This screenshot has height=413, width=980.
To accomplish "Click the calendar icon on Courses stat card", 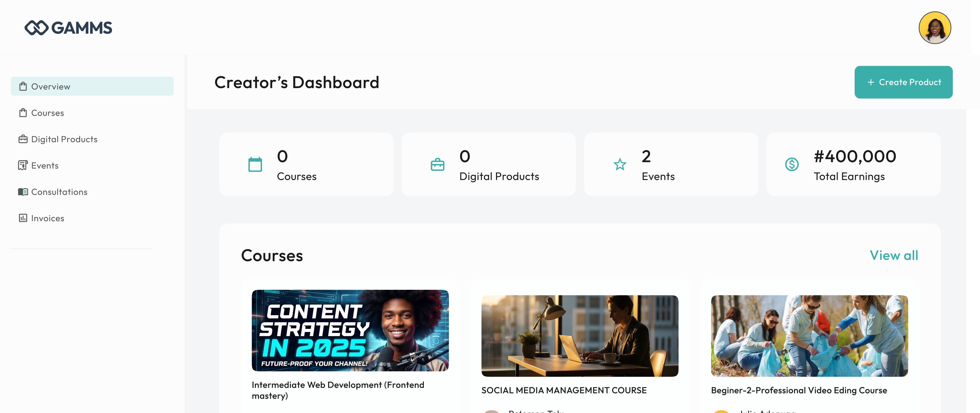I will 255,165.
